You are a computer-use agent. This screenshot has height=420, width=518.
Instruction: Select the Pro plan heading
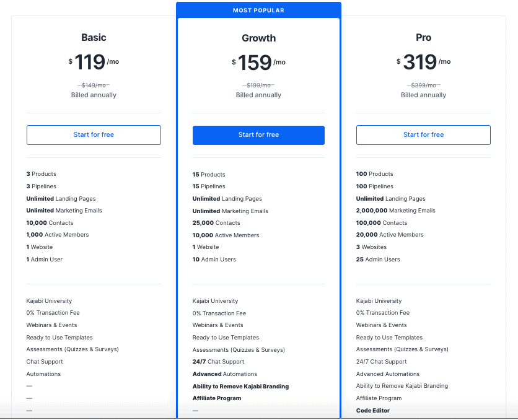(x=424, y=37)
